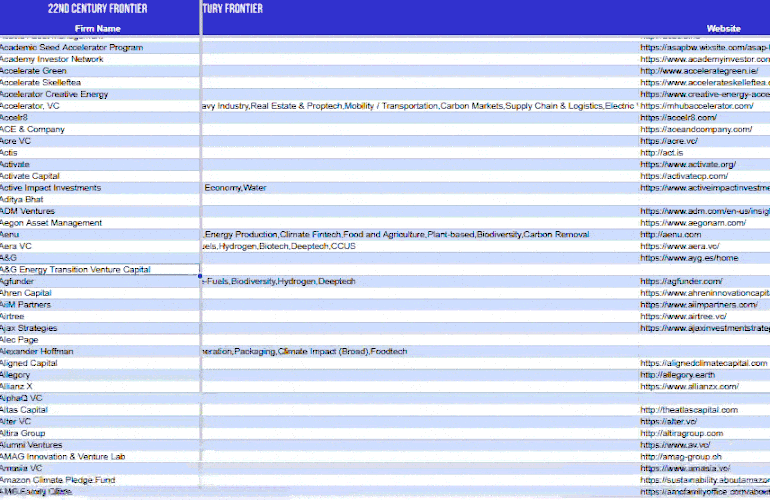The height and width of the screenshot is (500, 770).
Task: Select the Altira Group cell
Action: pos(100,434)
